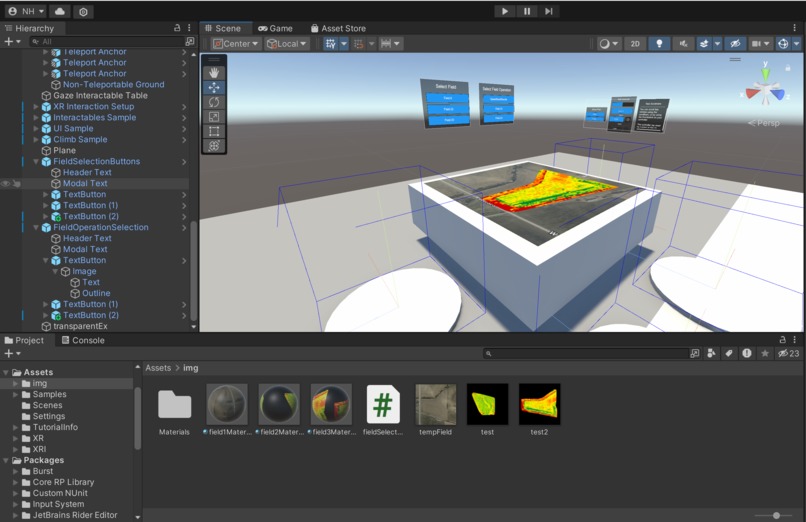Select the Samples folder in Project tree
This screenshot has height=522, width=806.
pyautogui.click(x=49, y=395)
